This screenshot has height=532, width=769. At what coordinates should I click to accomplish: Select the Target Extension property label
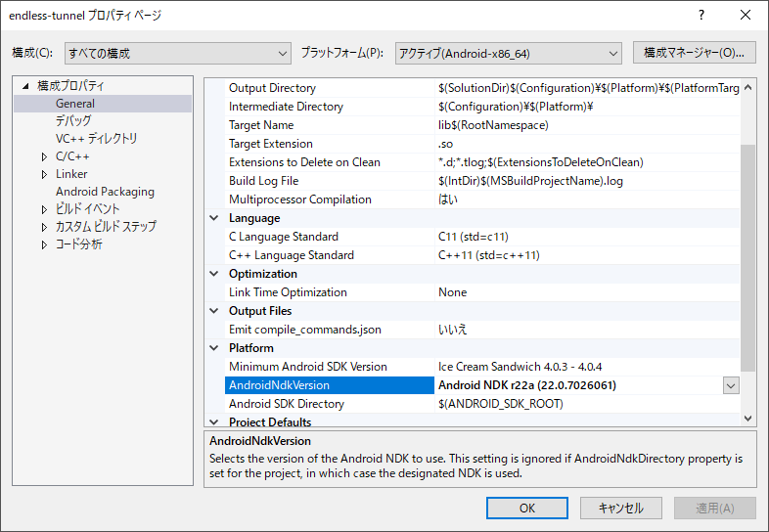[270, 144]
